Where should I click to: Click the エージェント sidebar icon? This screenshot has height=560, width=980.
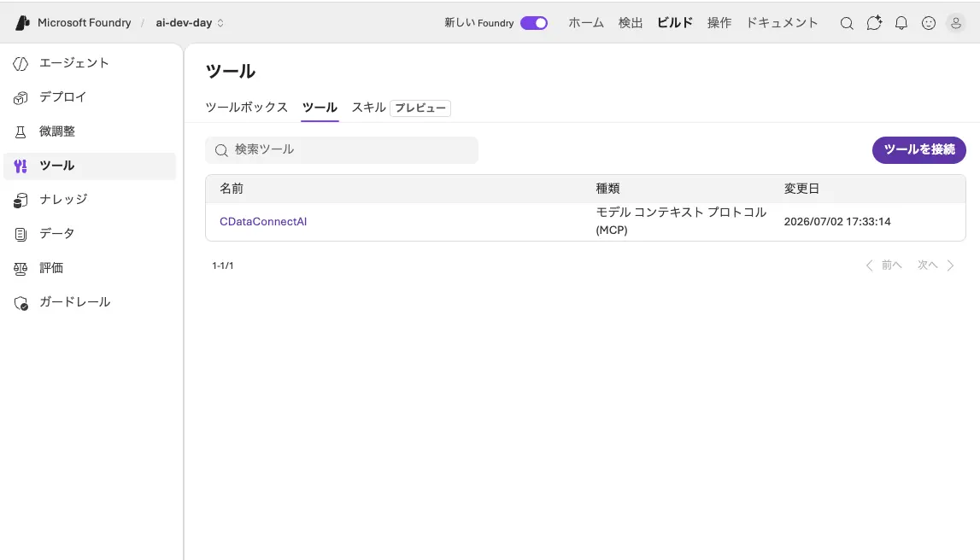[x=21, y=64]
